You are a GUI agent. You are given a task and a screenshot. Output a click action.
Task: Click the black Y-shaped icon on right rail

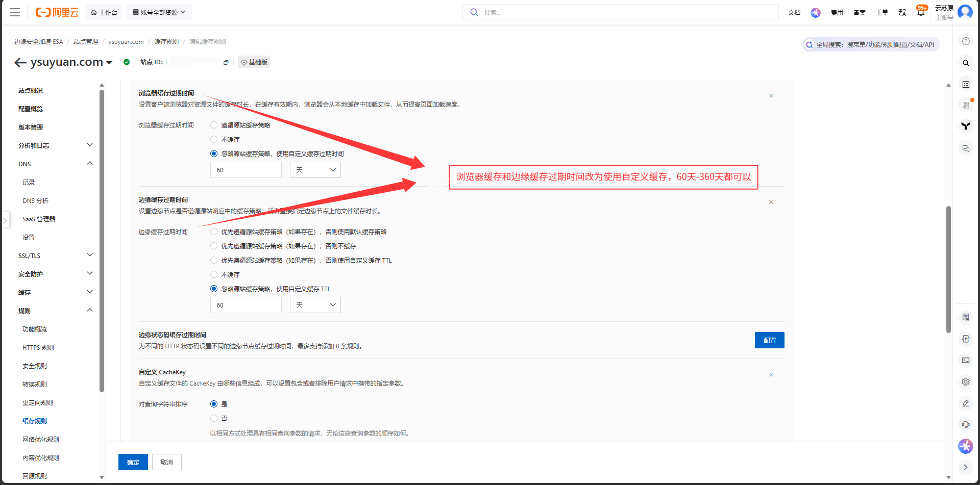click(x=966, y=126)
